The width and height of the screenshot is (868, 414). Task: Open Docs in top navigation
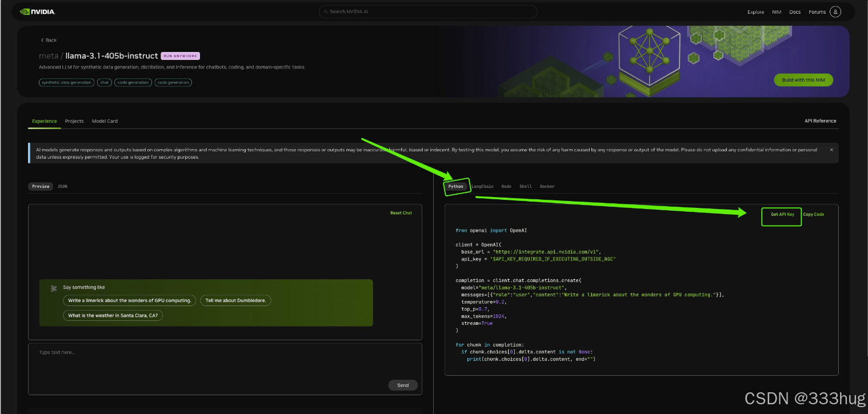[795, 12]
